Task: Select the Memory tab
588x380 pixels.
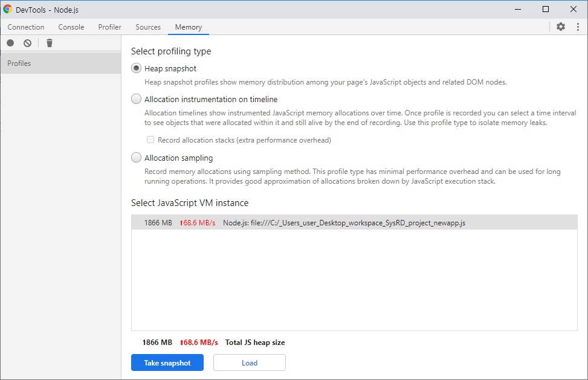Action: click(189, 27)
